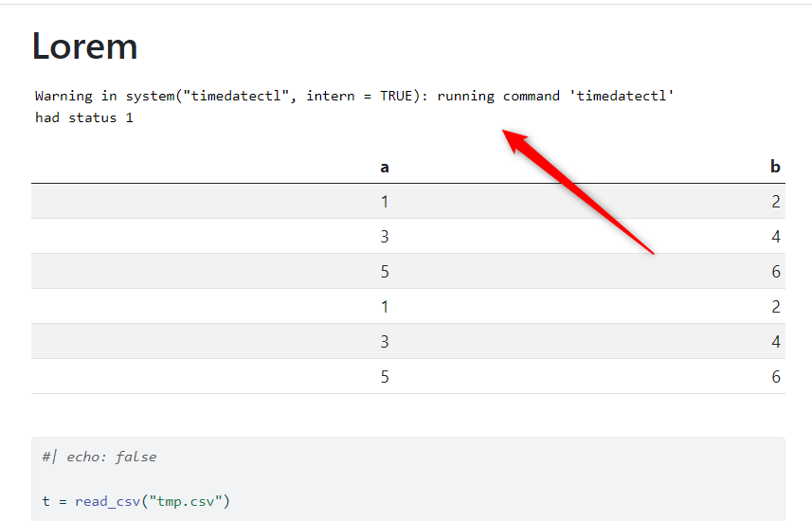
Task: Select cell "4" in the fifth table row
Action: (776, 342)
